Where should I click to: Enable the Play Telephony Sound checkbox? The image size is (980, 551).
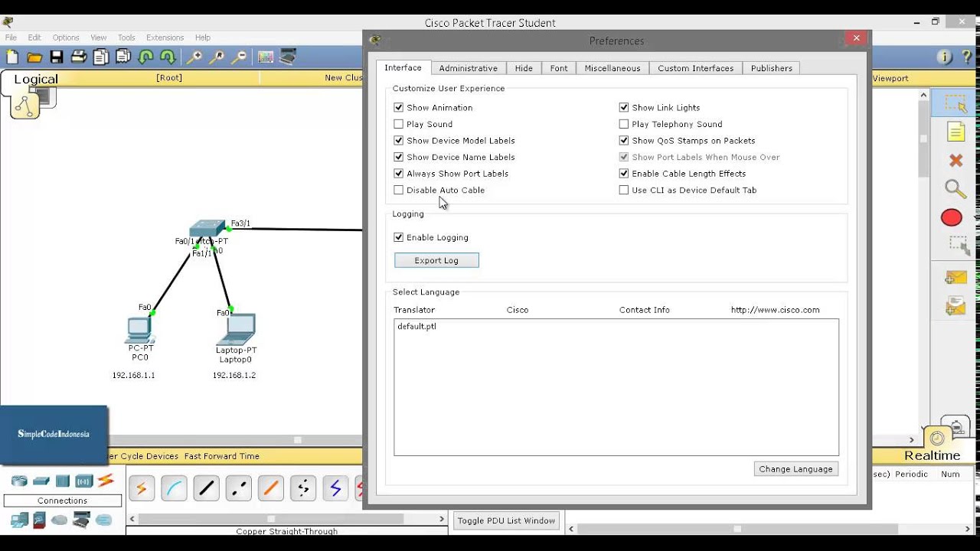623,124
